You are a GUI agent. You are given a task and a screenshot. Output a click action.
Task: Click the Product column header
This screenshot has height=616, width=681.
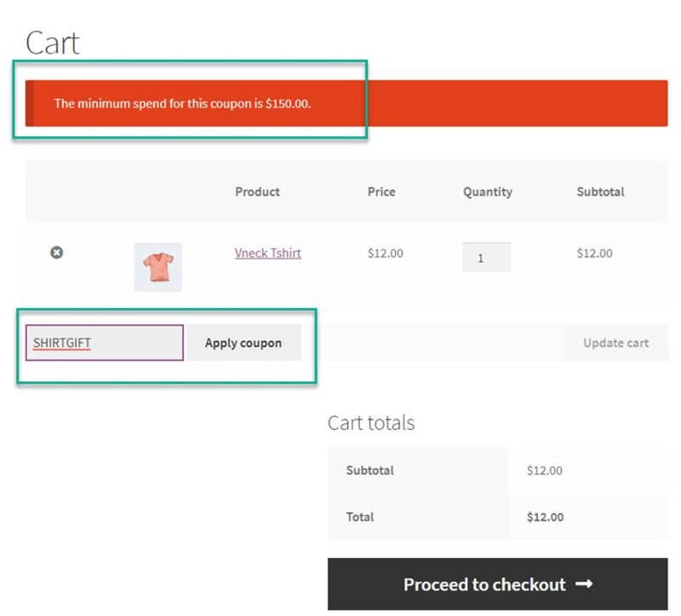(257, 191)
